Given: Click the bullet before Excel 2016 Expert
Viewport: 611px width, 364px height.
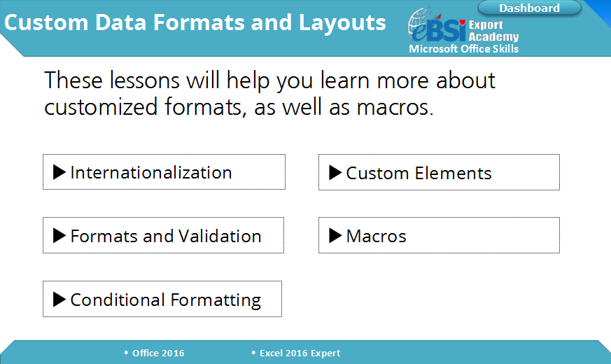Looking at the screenshot, I should (x=253, y=353).
